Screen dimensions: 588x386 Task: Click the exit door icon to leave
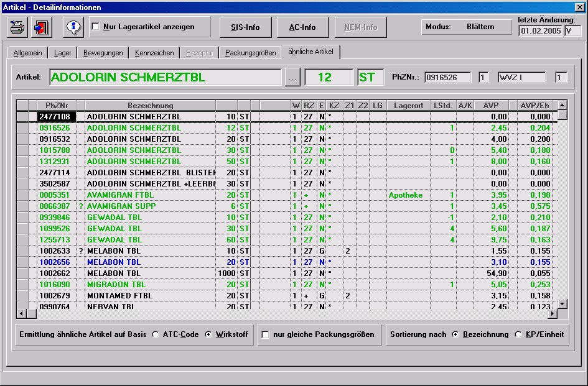[x=40, y=27]
